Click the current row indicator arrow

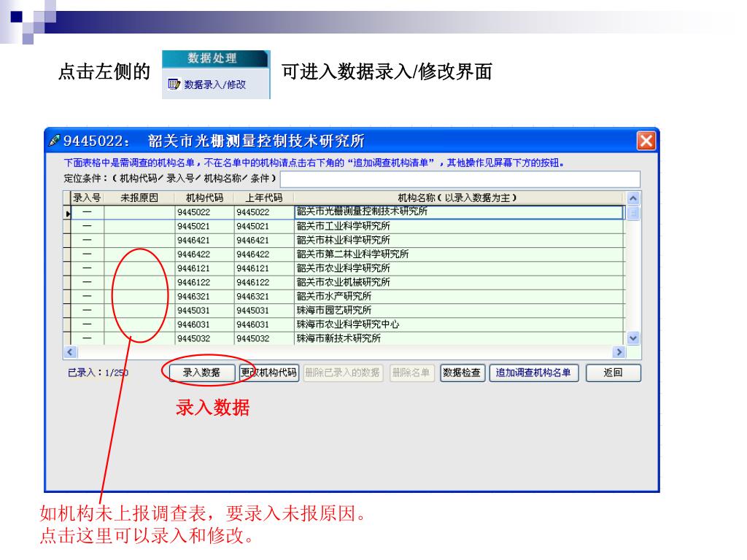pyautogui.click(x=67, y=214)
